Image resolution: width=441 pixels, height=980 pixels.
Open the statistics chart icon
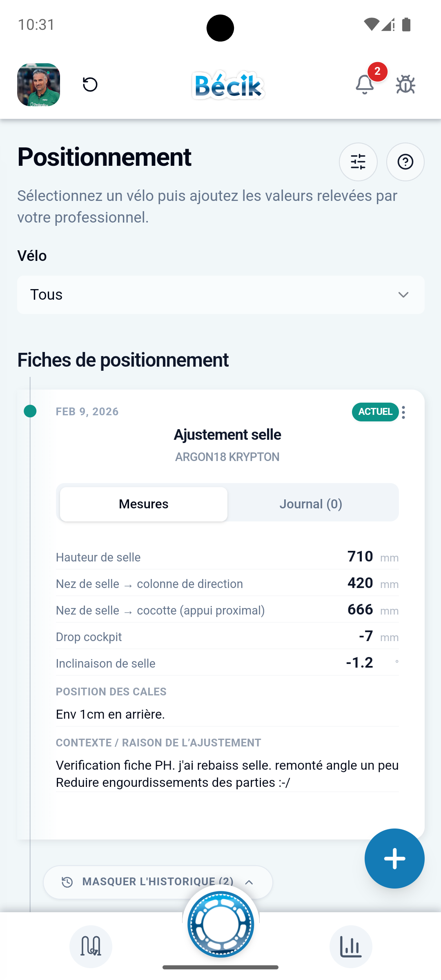tap(350, 947)
